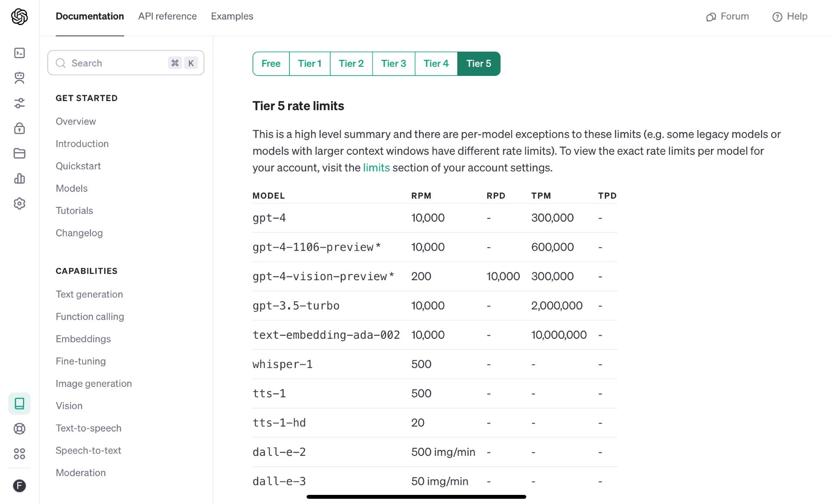This screenshot has height=504, width=833.
Task: Open the Usage bar chart icon
Action: point(20,178)
